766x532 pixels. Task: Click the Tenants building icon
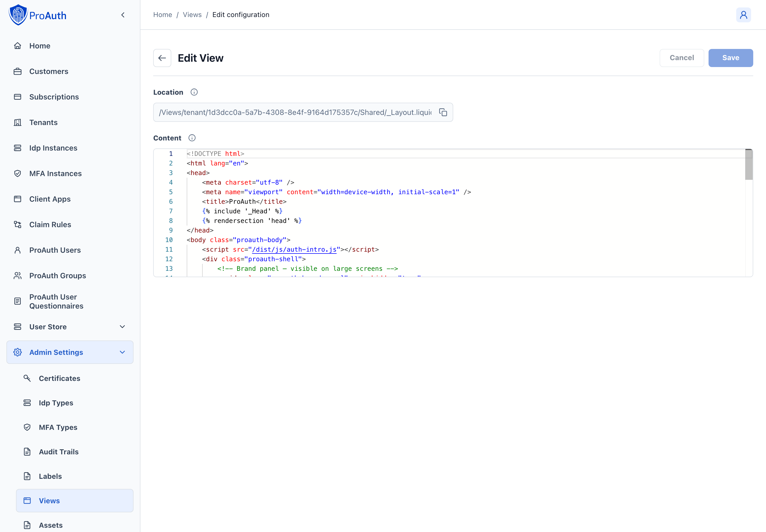click(18, 122)
